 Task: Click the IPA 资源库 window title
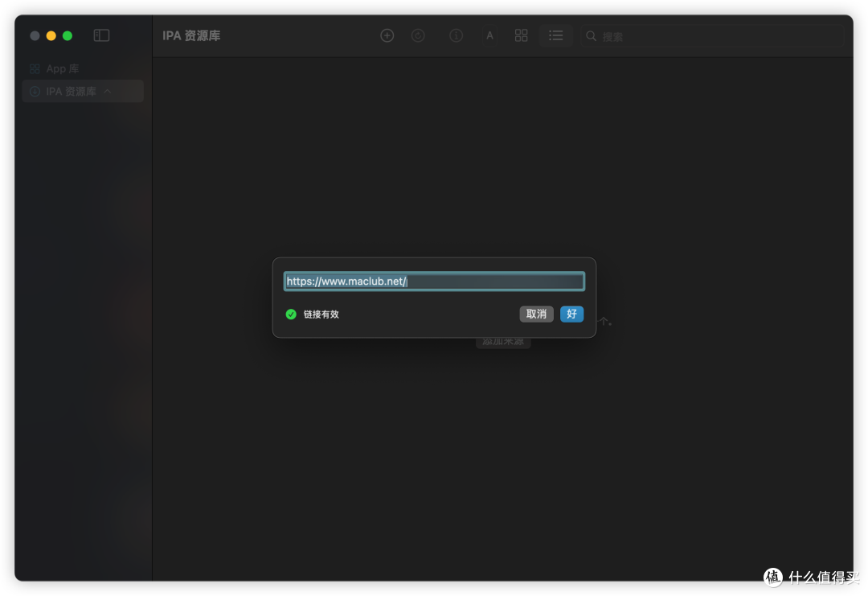click(191, 36)
